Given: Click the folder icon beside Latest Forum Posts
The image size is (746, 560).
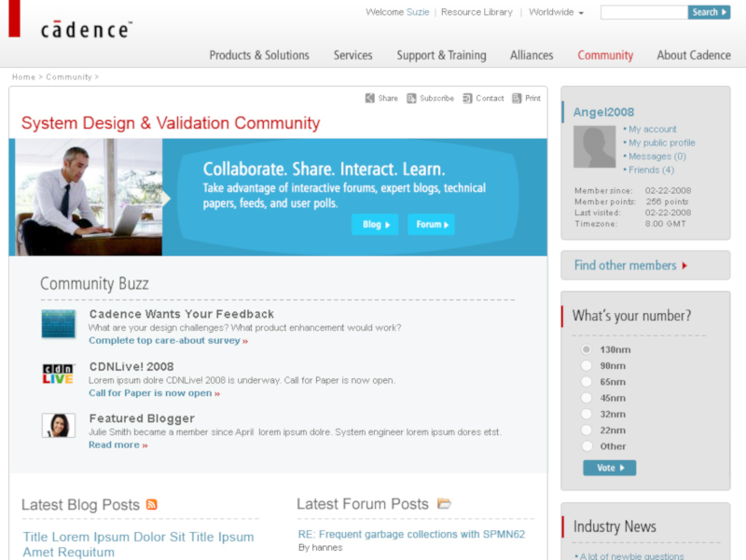Looking at the screenshot, I should [x=444, y=504].
